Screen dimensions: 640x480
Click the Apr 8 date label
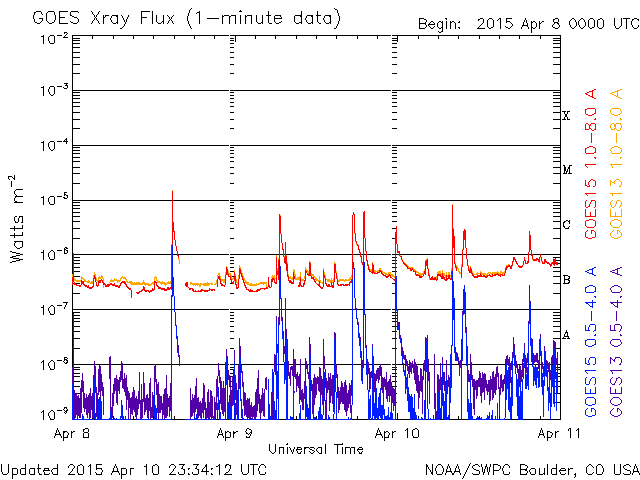pos(71,433)
